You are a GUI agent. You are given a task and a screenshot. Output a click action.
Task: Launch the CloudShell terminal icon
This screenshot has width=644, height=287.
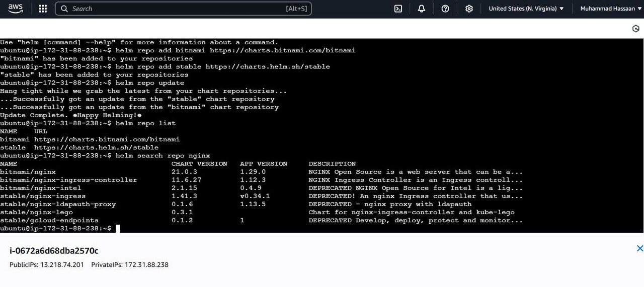coord(398,9)
